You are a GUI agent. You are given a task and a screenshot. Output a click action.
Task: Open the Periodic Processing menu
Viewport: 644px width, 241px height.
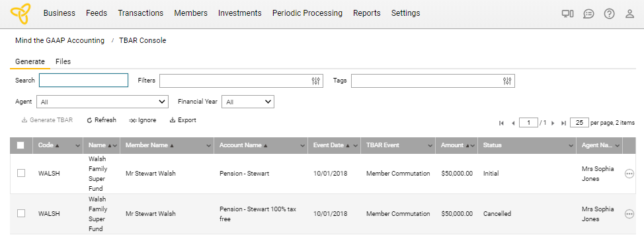[307, 13]
